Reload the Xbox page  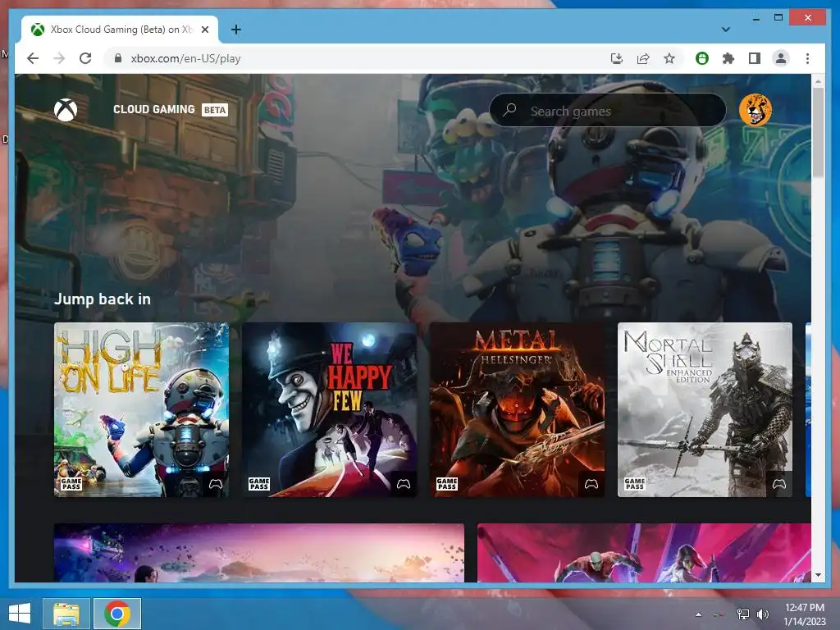coord(85,58)
